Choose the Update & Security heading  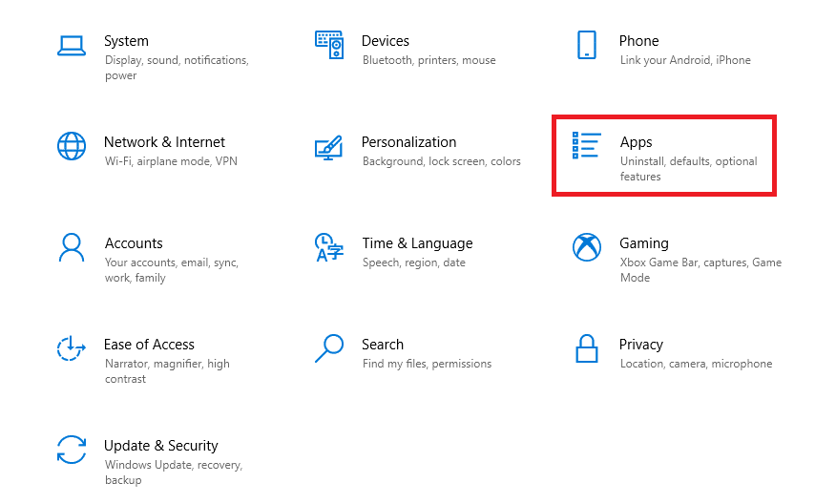(160, 446)
